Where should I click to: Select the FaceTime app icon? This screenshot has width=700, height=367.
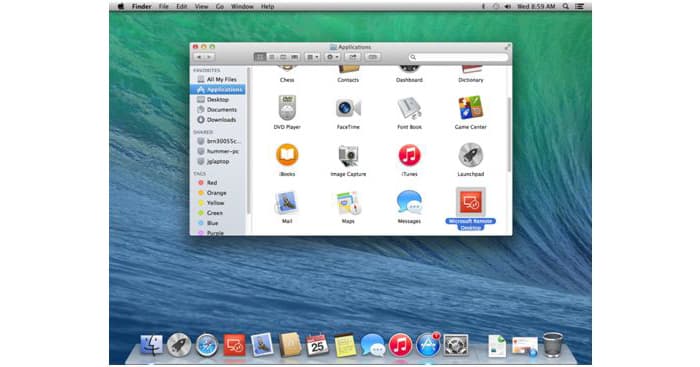(348, 108)
